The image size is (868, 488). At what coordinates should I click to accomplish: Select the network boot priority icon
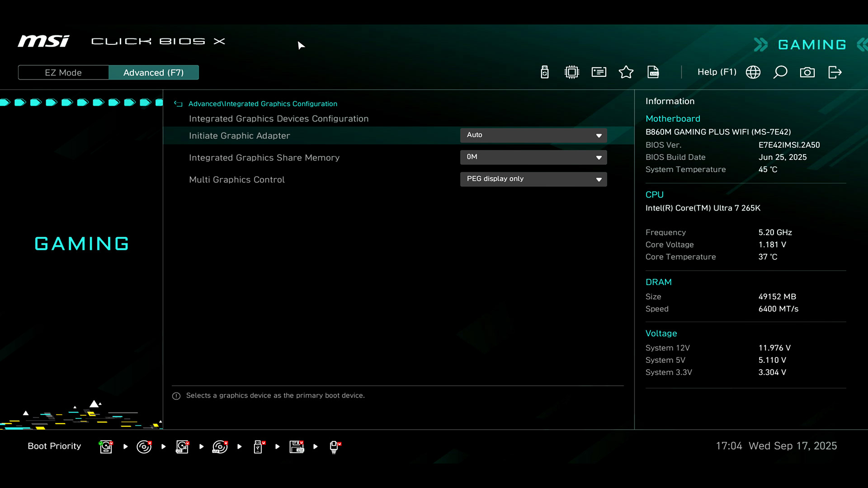coord(335,446)
